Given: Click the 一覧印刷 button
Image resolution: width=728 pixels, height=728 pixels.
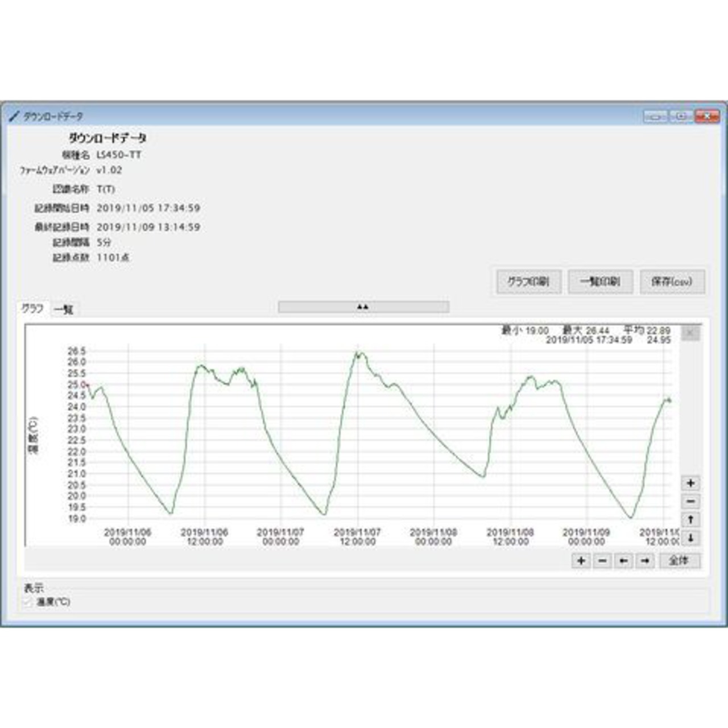Looking at the screenshot, I should point(600,282).
